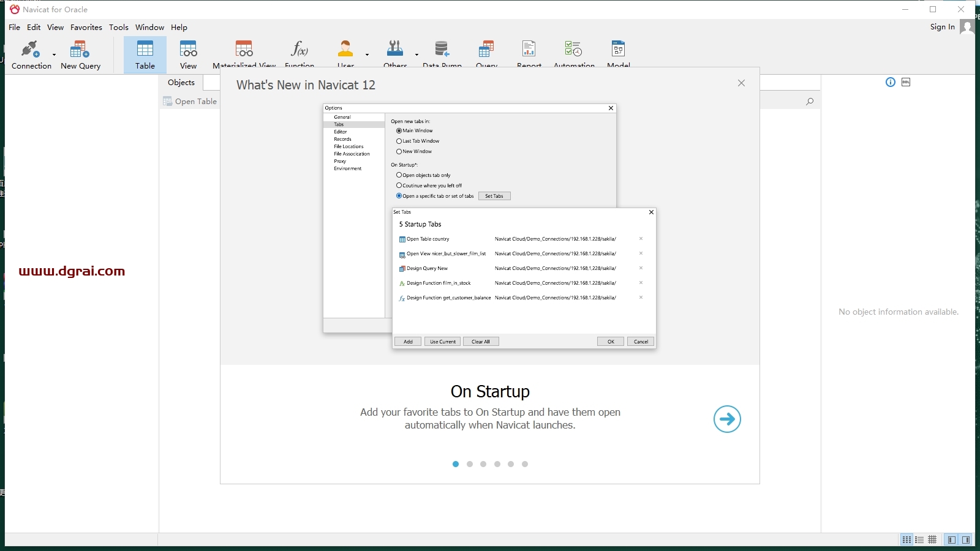Switch to the Objects tab

[181, 83]
